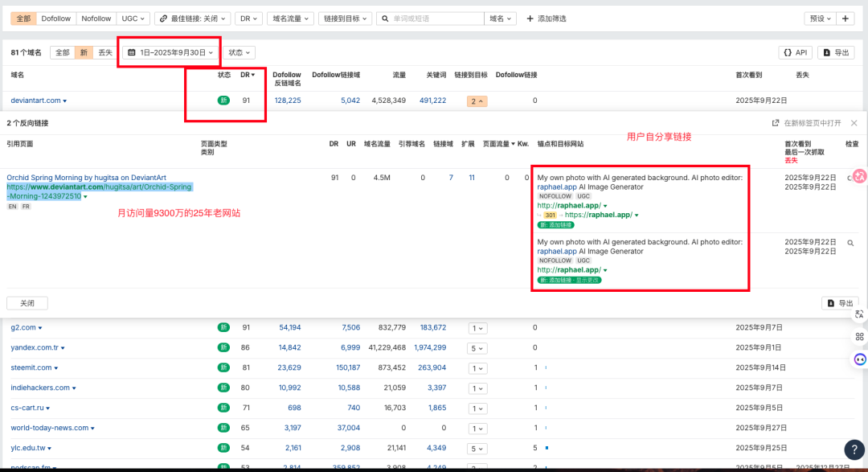Click the pink round floating icon
The width and height of the screenshot is (868, 472).
860,176
